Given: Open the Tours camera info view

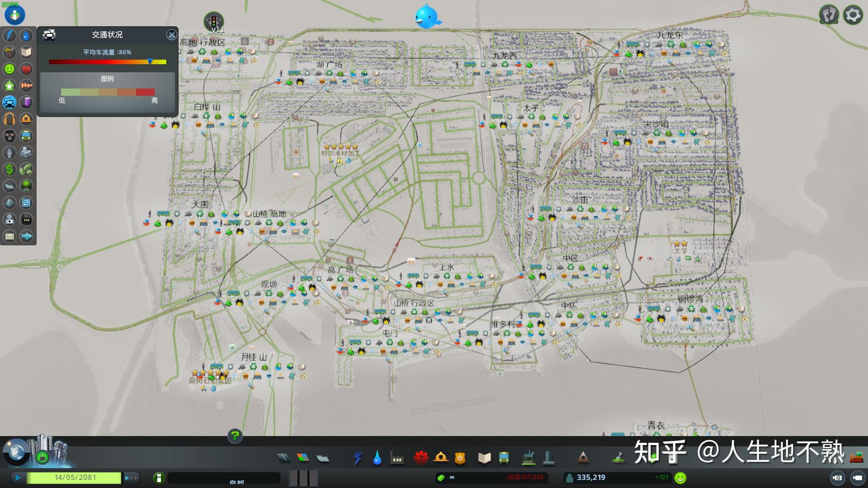Looking at the screenshot, I should click(9, 219).
